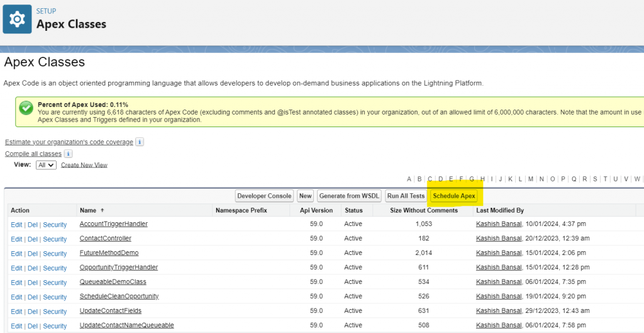
Task: Delete the QueueableDemoClass class
Action: 33,283
